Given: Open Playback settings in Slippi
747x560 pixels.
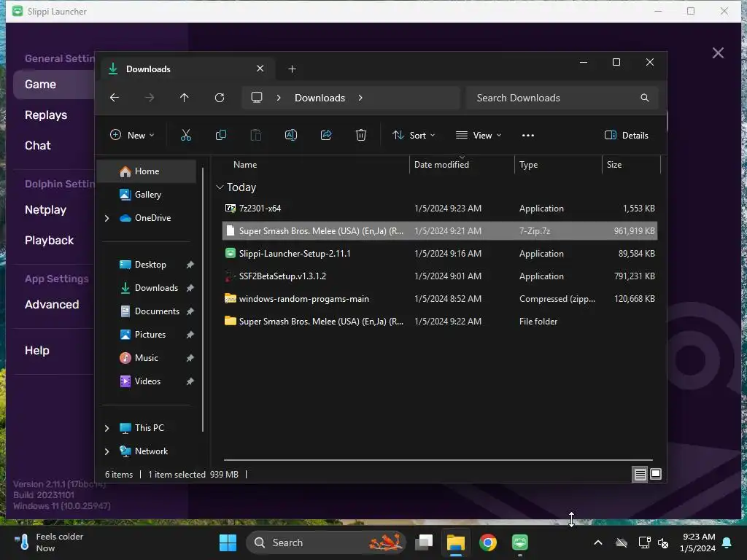Looking at the screenshot, I should [x=49, y=240].
